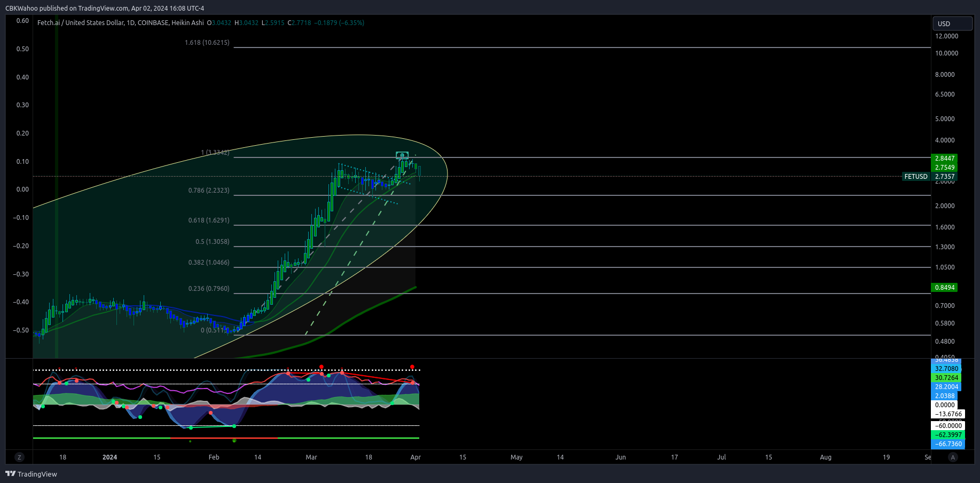This screenshot has height=483, width=980.
Task: Click the 2024 year label on the time axis
Action: [x=109, y=457]
